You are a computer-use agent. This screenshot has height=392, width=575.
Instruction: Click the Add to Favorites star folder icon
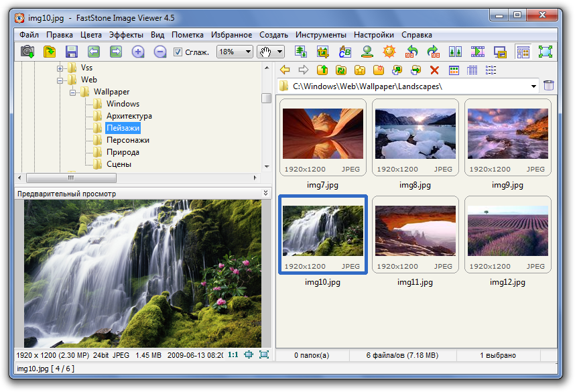coord(360,70)
